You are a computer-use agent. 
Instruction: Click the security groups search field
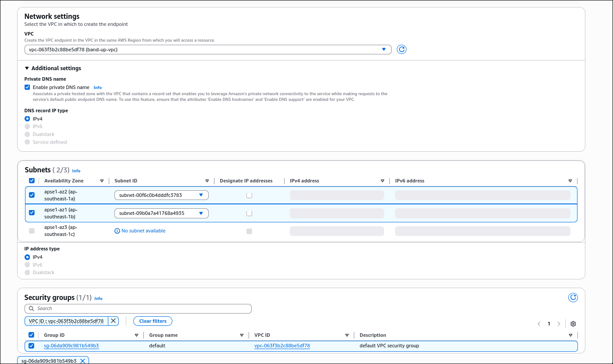click(x=138, y=309)
